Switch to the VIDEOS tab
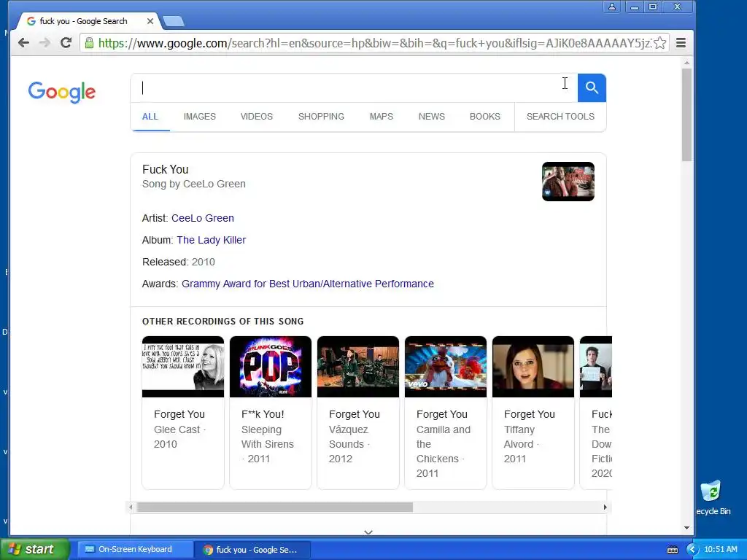747x560 pixels. tap(256, 117)
